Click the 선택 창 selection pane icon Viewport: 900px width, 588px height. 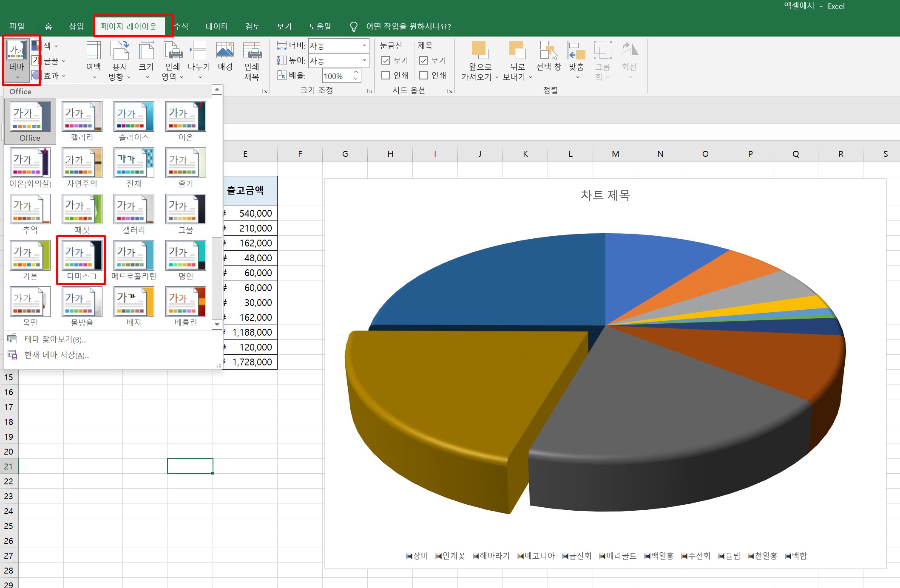548,51
